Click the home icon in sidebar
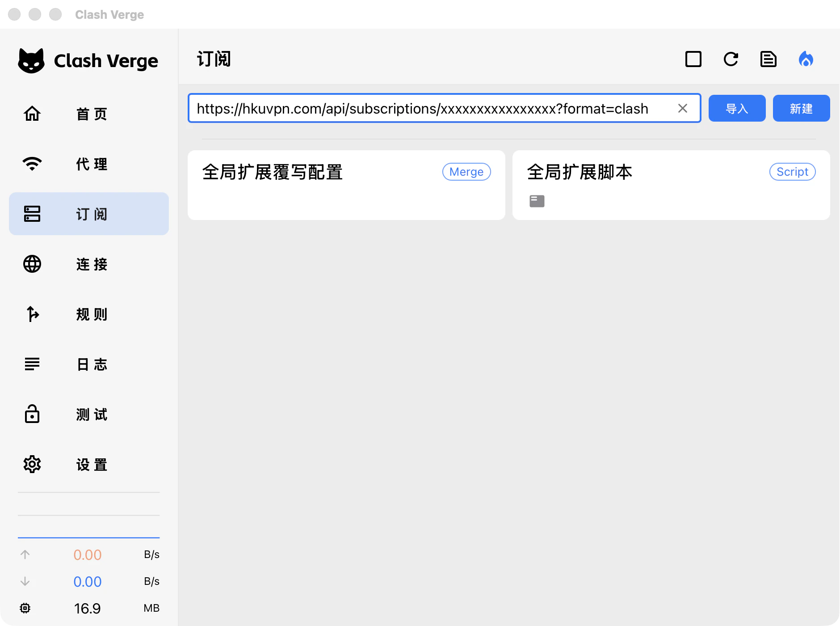This screenshot has height=626, width=840. pyautogui.click(x=32, y=114)
